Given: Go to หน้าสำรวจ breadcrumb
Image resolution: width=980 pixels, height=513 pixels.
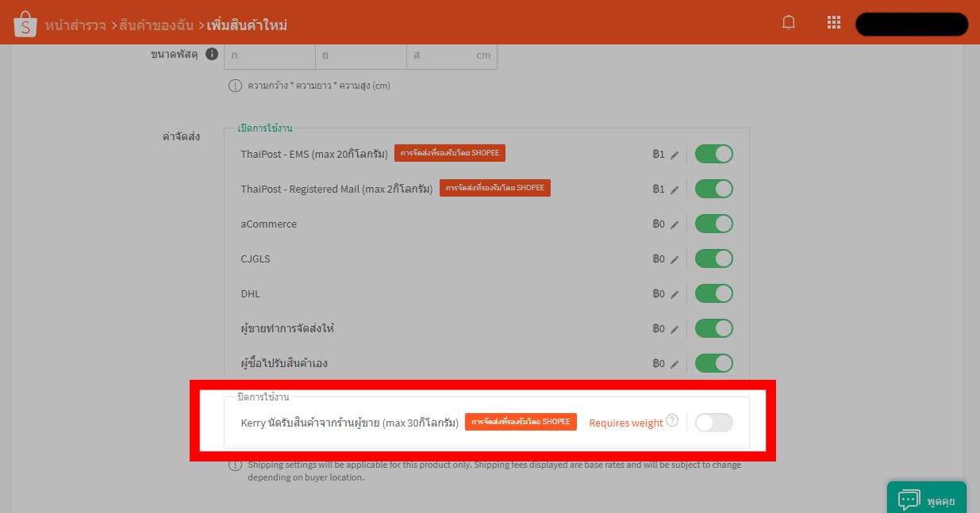Looking at the screenshot, I should coord(76,25).
